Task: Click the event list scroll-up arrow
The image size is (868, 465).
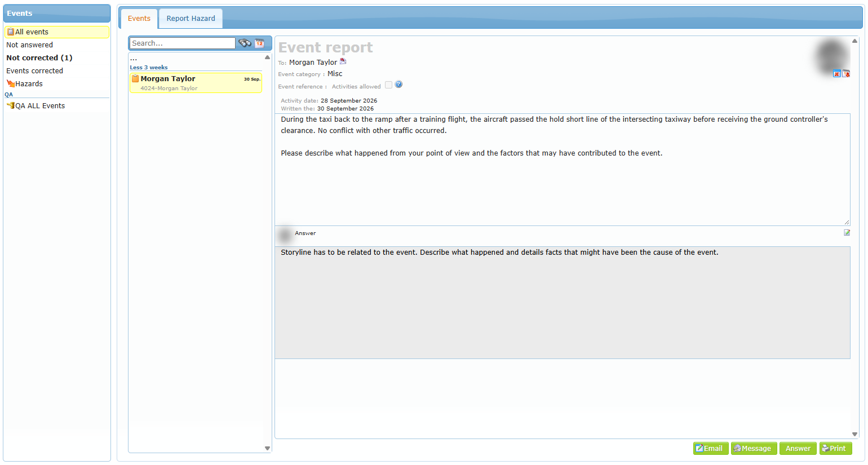Action: tap(267, 57)
